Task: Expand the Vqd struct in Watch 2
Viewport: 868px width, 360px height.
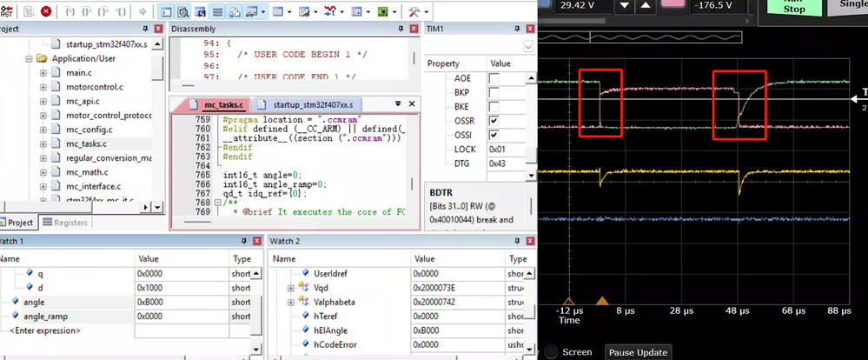Action: [x=291, y=287]
